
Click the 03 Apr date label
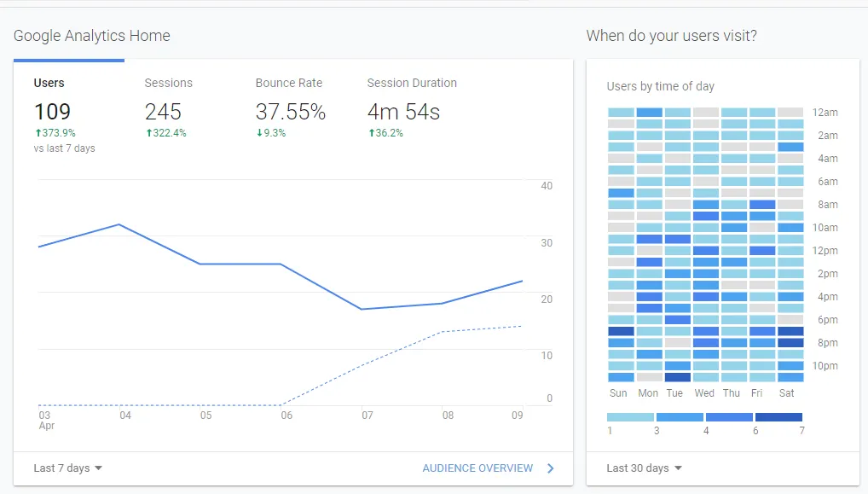(x=47, y=421)
